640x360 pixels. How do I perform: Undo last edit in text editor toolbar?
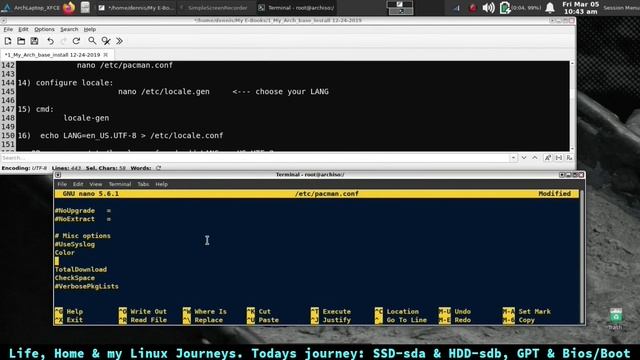pyautogui.click(x=50, y=41)
